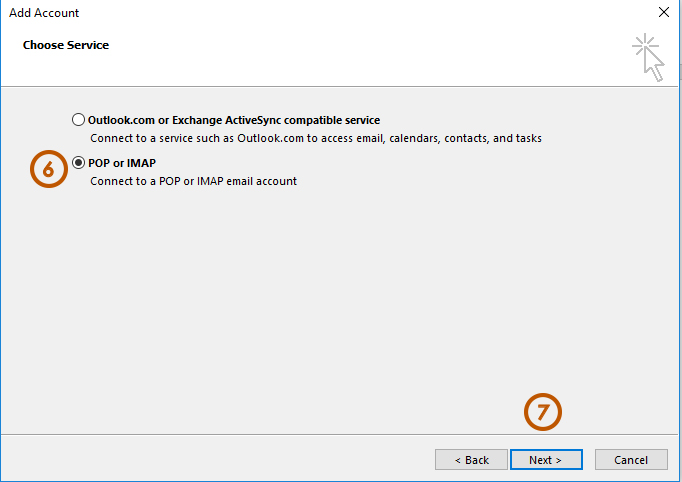Click the 'Connect to a service such as Outlook.com' description
682x482 pixels.
coord(315,138)
